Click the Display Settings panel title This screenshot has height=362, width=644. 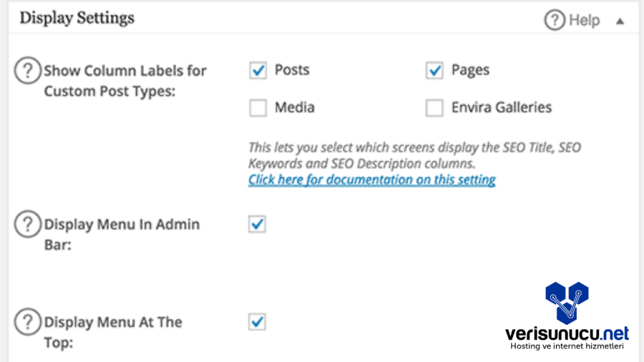click(x=77, y=18)
